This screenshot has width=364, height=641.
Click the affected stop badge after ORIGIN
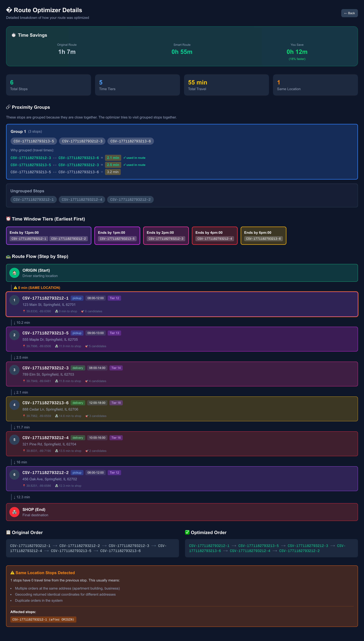tap(43, 619)
